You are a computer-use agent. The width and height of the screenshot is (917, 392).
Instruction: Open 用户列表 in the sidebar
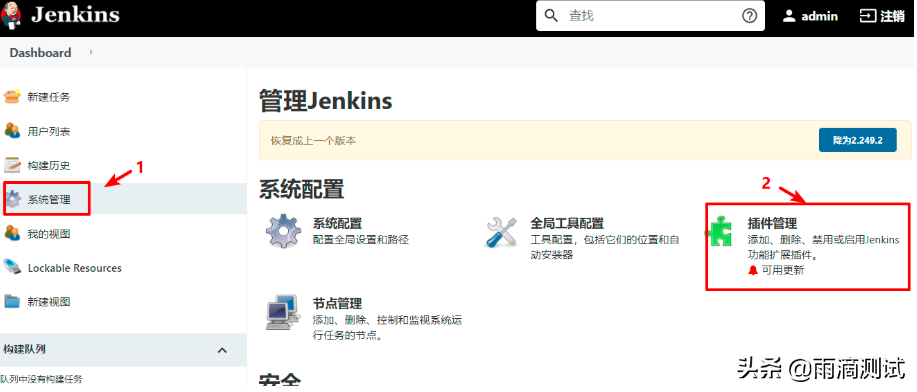tap(49, 132)
